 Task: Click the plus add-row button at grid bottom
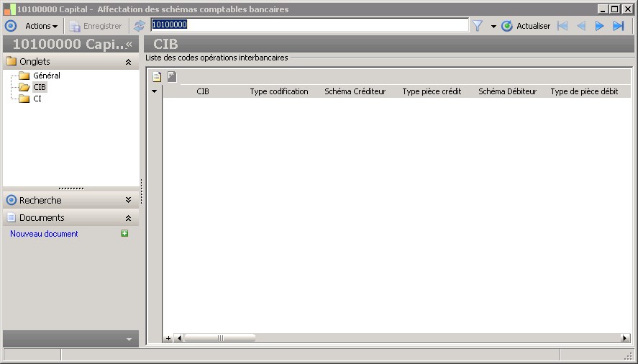coord(168,338)
